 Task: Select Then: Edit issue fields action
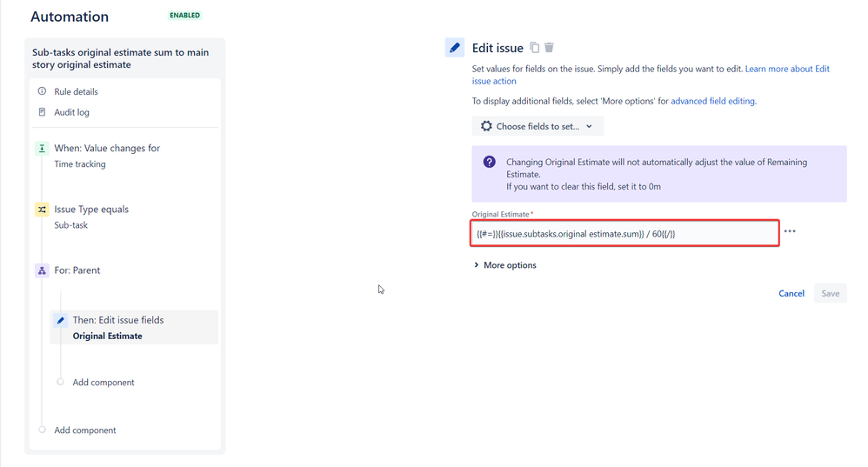point(134,328)
